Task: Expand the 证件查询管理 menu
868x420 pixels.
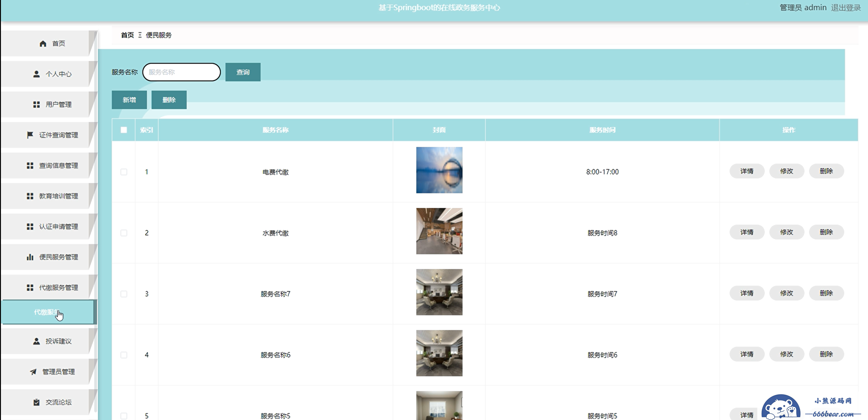Action: (49, 135)
